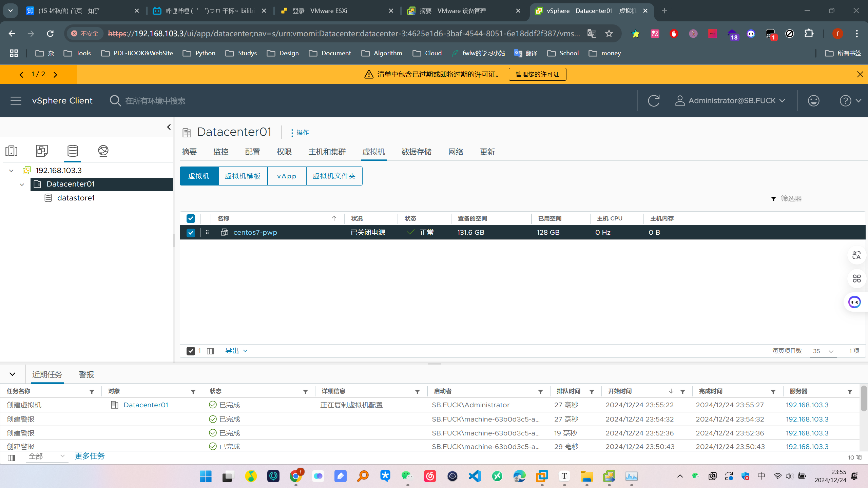
Task: Collapse the left navigation pane arrow
Action: (x=169, y=127)
